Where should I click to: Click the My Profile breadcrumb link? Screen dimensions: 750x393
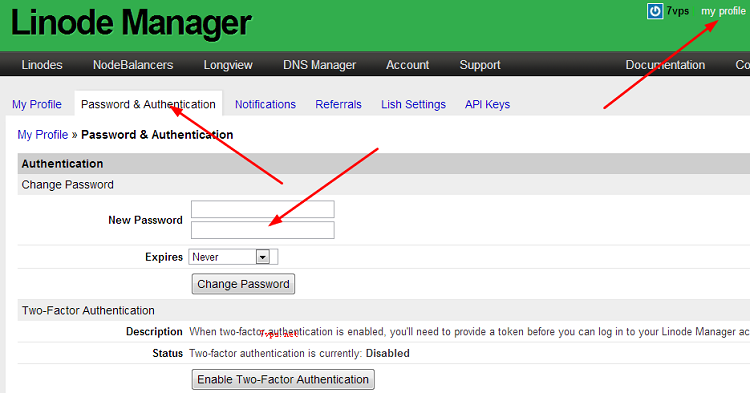coord(43,135)
